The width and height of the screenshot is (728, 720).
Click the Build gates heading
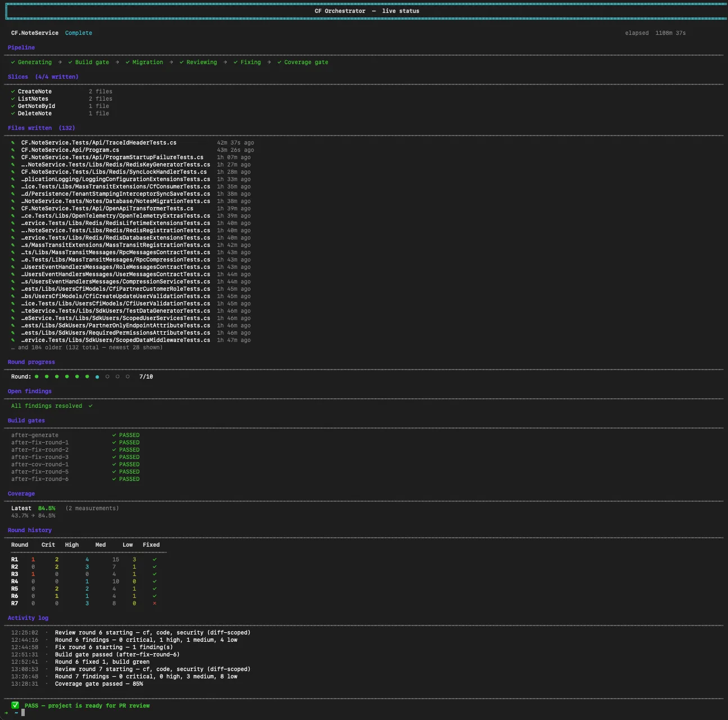[x=26, y=421]
